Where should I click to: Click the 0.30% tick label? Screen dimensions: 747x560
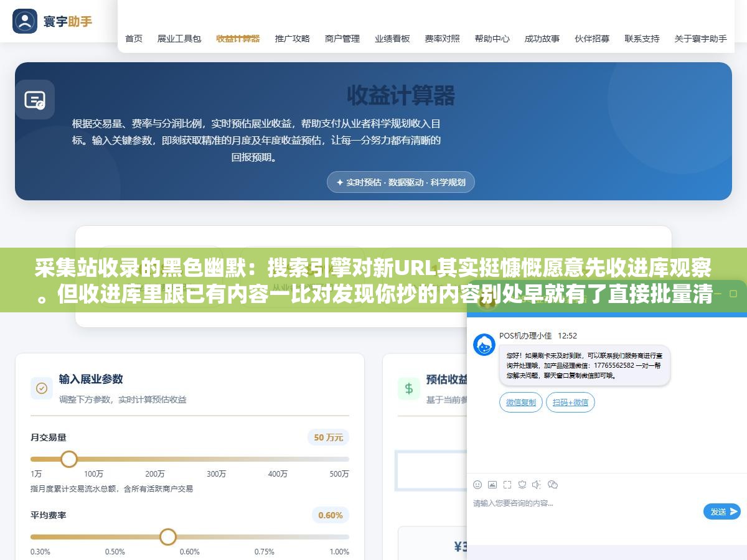coord(40,552)
